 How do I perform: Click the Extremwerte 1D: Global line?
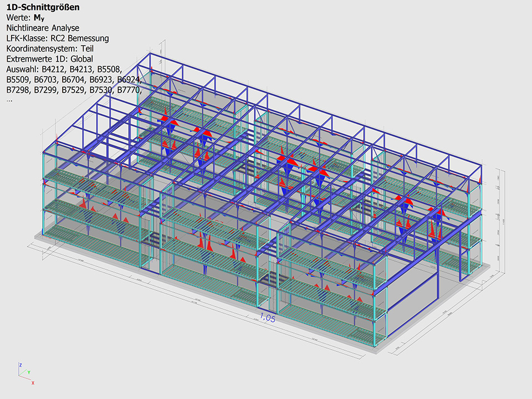tap(50, 59)
